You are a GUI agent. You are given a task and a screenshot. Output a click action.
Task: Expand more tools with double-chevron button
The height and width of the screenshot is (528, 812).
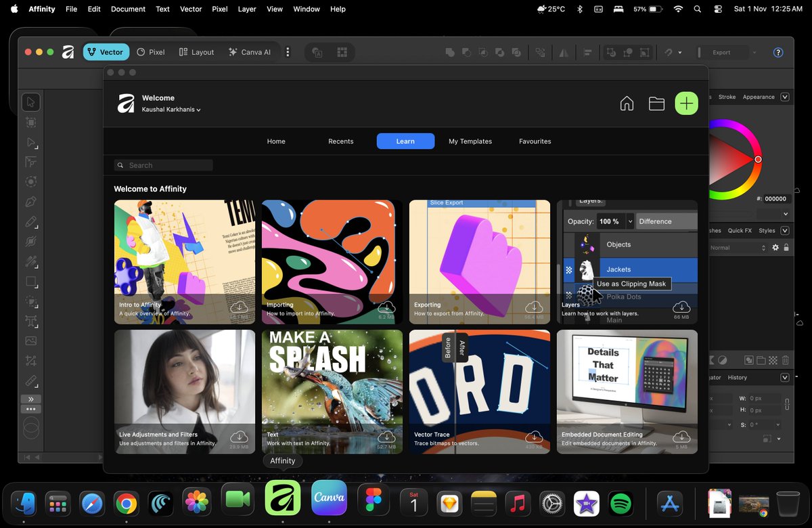(30, 399)
